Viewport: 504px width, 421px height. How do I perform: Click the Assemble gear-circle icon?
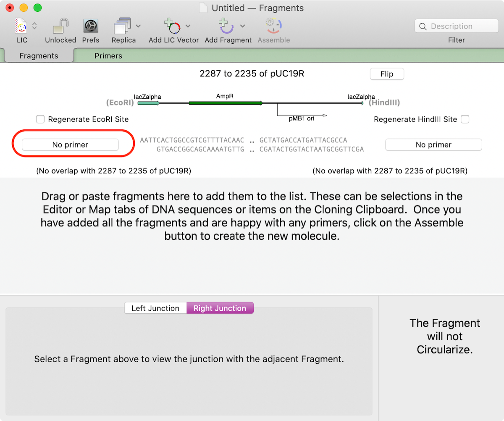pos(273,26)
